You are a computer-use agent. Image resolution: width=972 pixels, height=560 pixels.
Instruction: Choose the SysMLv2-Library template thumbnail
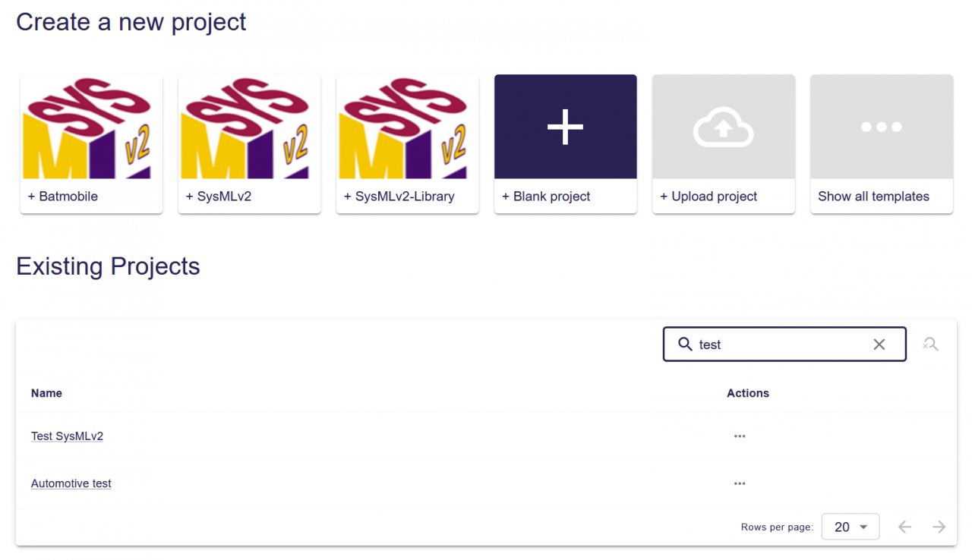coord(407,127)
